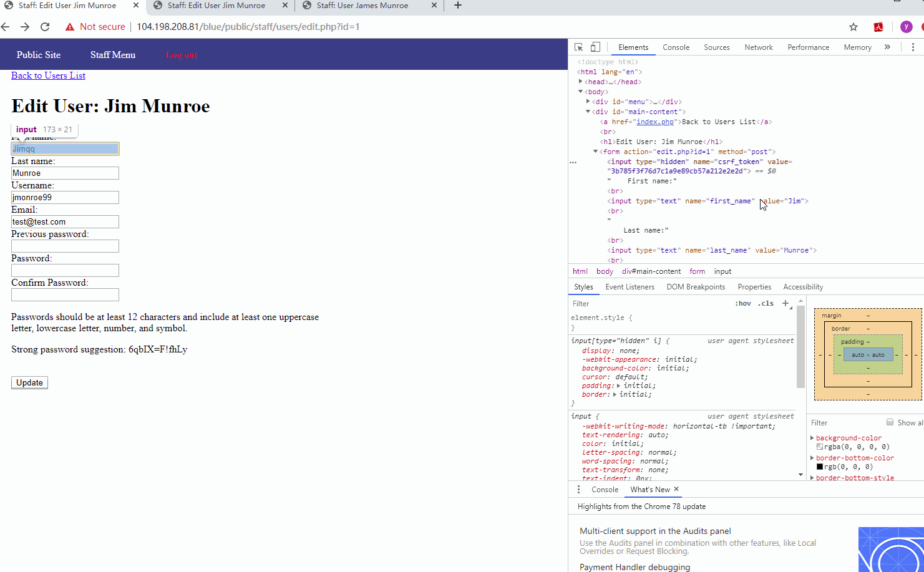Open a new browser tab with the plus
Image resolution: width=924 pixels, height=572 pixels.
pyautogui.click(x=458, y=5)
